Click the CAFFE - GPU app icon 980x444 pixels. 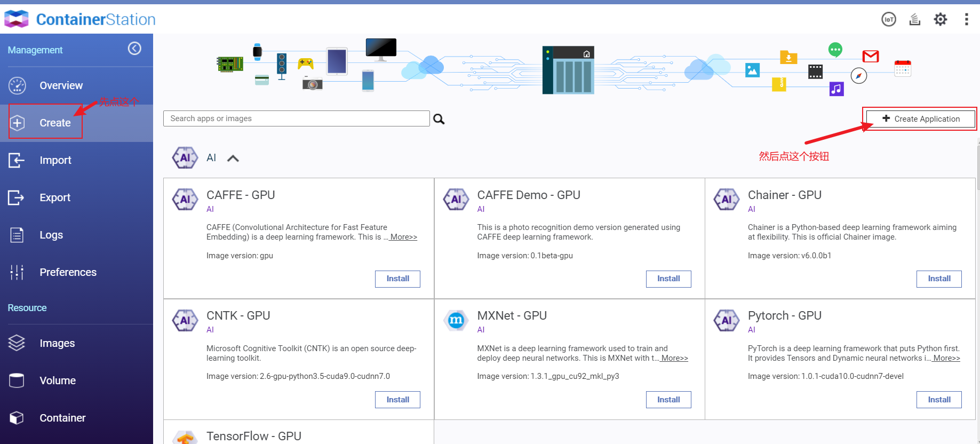pos(185,200)
